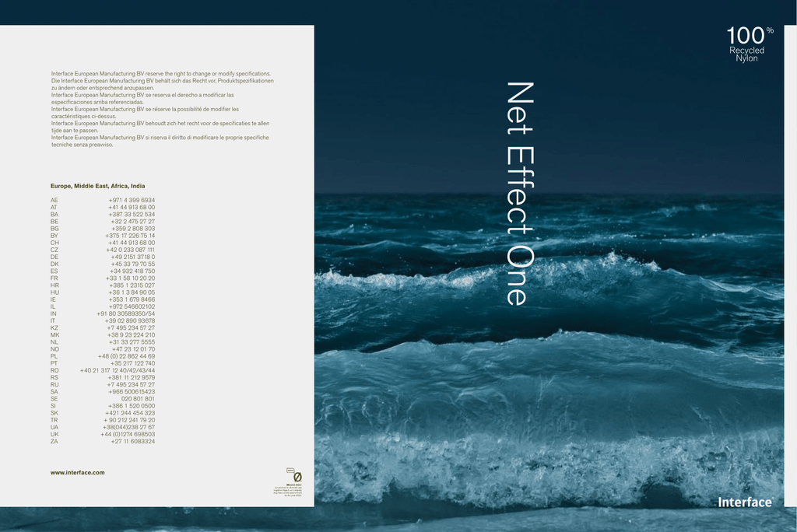Click phone number +44 (0)1274 698503
Screen dimensions: 797x532
[128, 435]
